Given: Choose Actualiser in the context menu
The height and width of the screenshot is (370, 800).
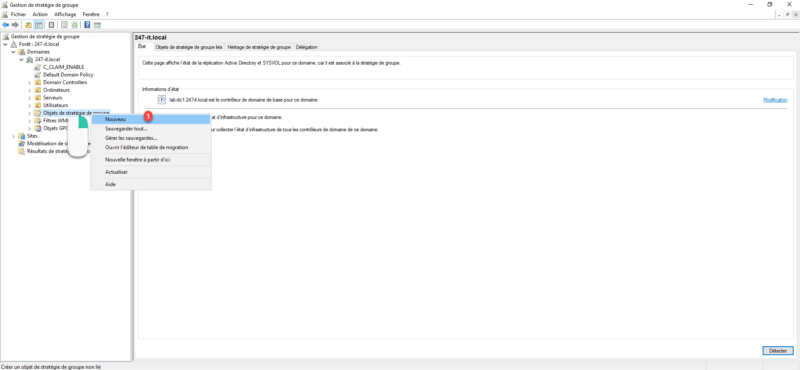Looking at the screenshot, I should 151,172.
